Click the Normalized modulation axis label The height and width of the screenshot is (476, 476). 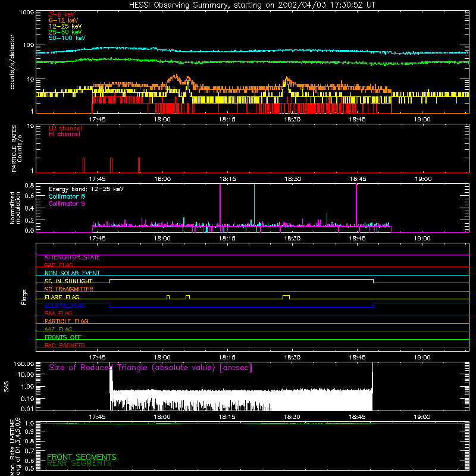tap(15, 208)
